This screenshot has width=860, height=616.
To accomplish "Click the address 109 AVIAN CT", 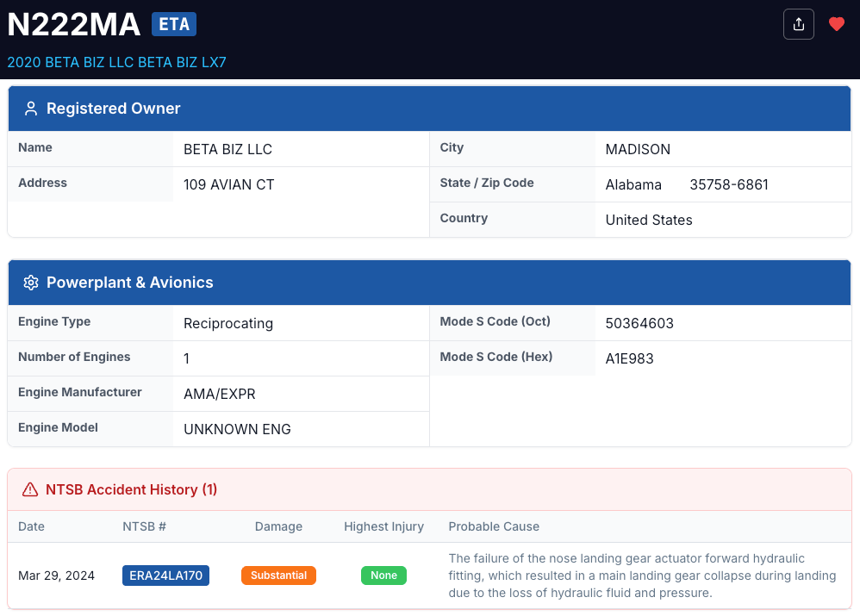I will point(228,184).
